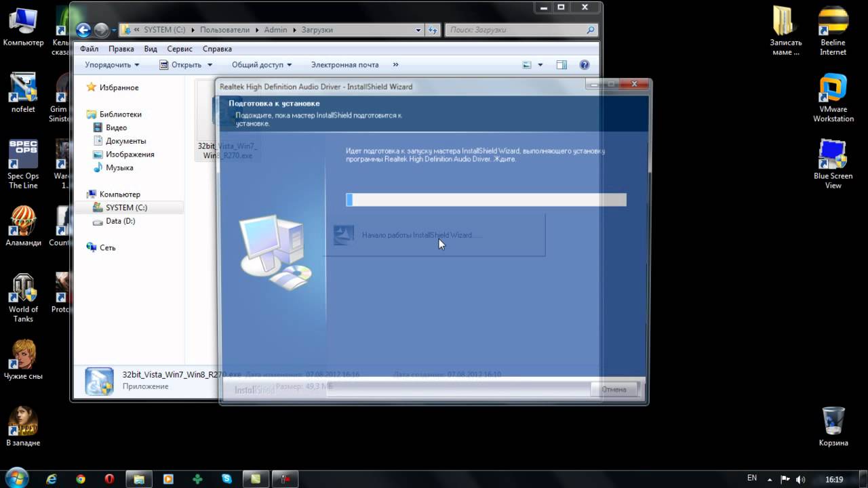868x488 pixels.
Task: Open the Вид menu
Action: (x=151, y=49)
